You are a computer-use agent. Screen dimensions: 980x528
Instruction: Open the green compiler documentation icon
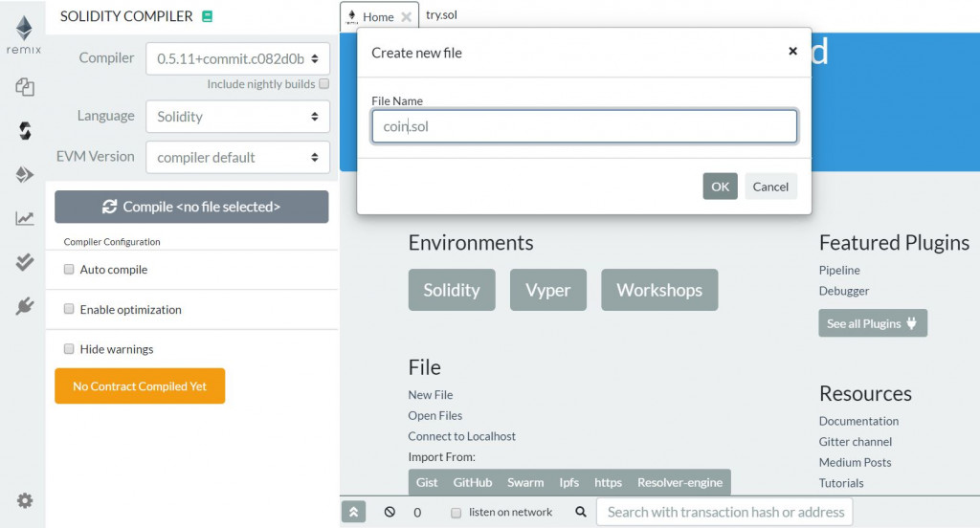208,17
